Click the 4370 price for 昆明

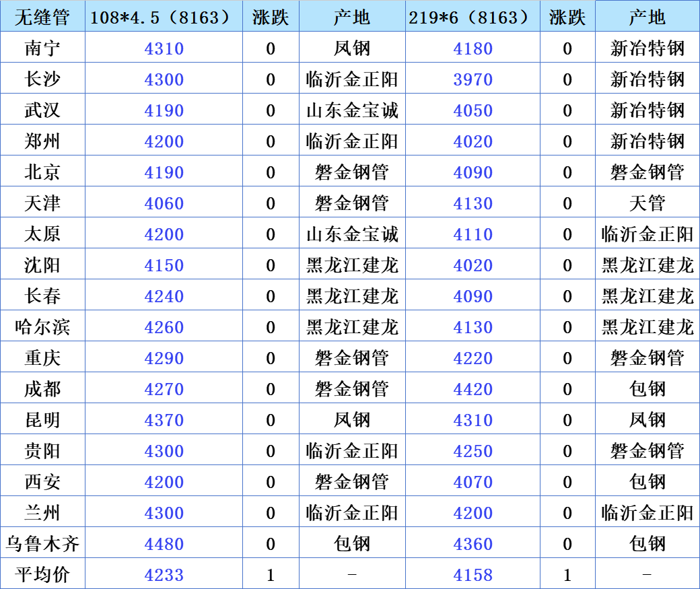[x=164, y=420]
